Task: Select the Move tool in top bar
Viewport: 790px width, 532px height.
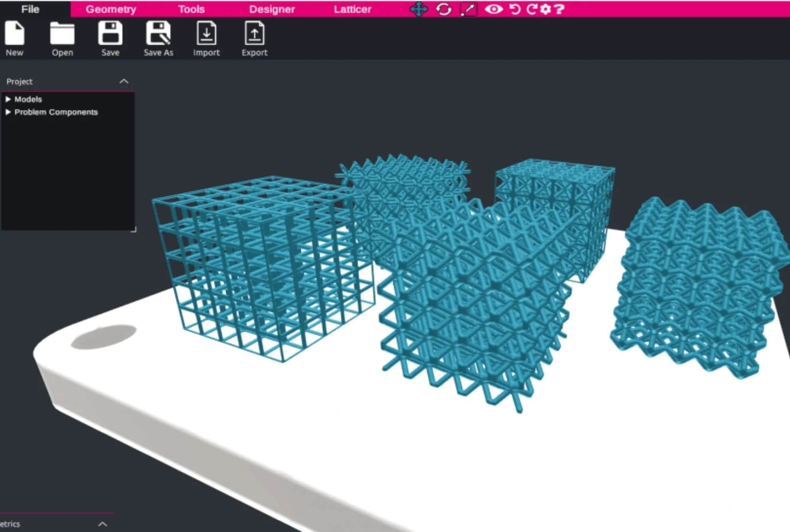Action: point(418,9)
